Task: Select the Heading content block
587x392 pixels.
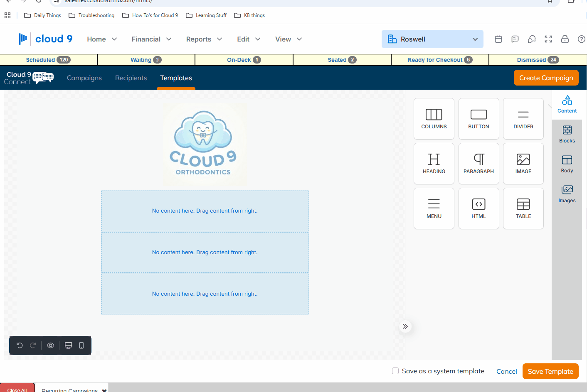Action: [x=434, y=164]
